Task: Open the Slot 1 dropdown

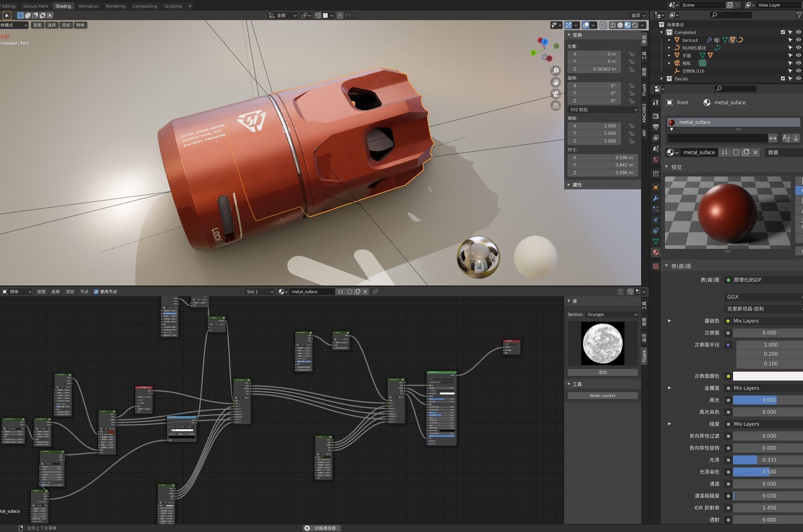Action: point(260,292)
